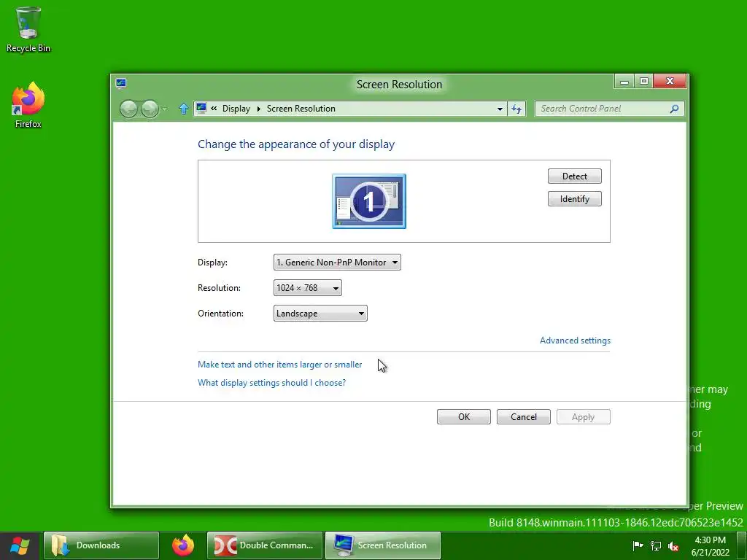The image size is (747, 560).
Task: Launch Firefox from the desktop shortcut
Action: pyautogui.click(x=28, y=105)
